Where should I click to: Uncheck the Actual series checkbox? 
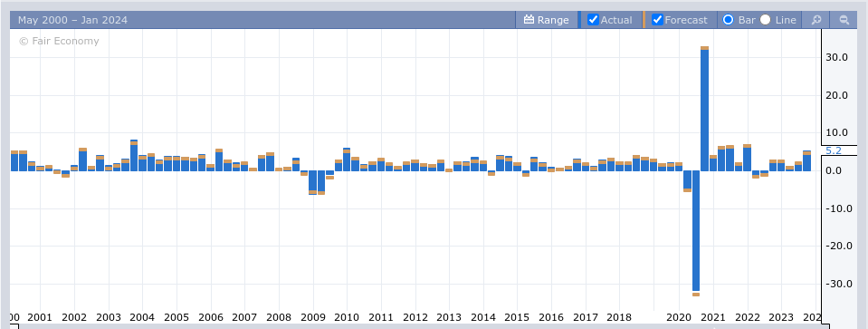tap(593, 20)
